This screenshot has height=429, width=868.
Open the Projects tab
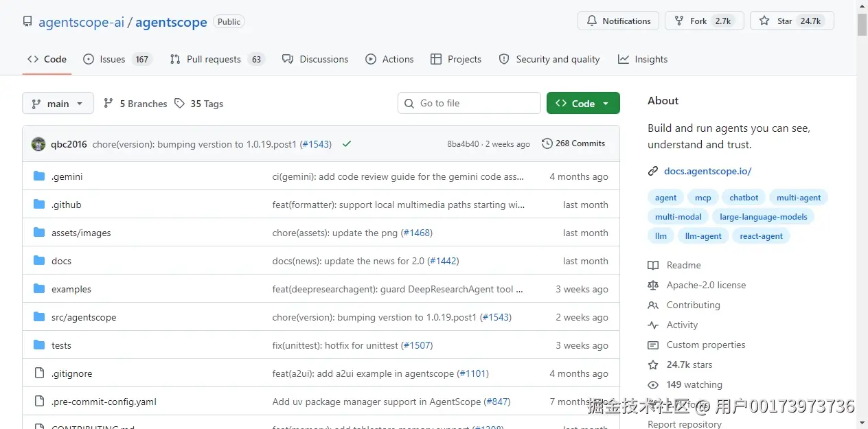[x=456, y=59]
